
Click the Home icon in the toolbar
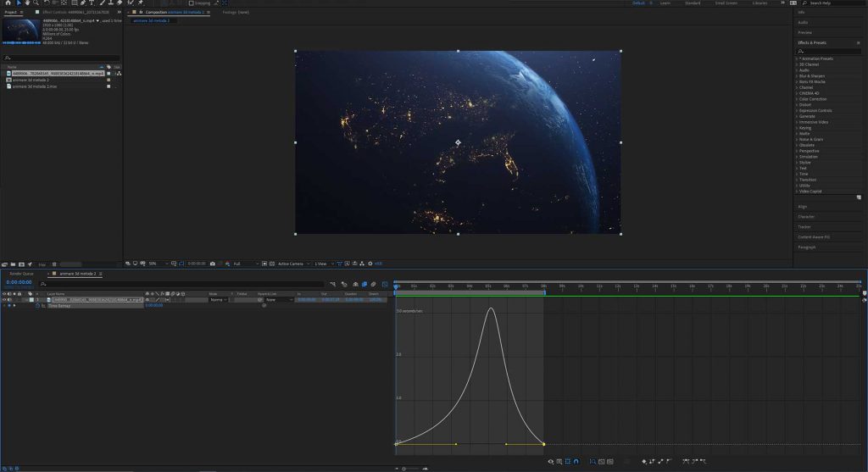pyautogui.click(x=8, y=3)
